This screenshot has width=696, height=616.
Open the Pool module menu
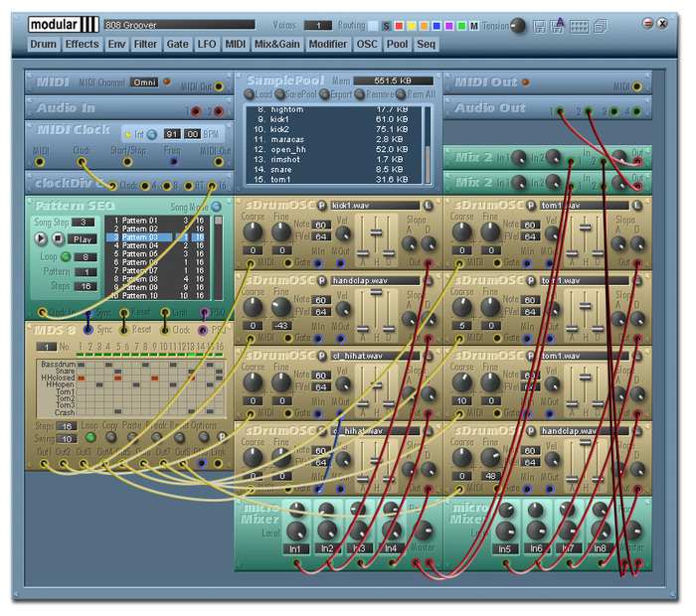pos(398,45)
